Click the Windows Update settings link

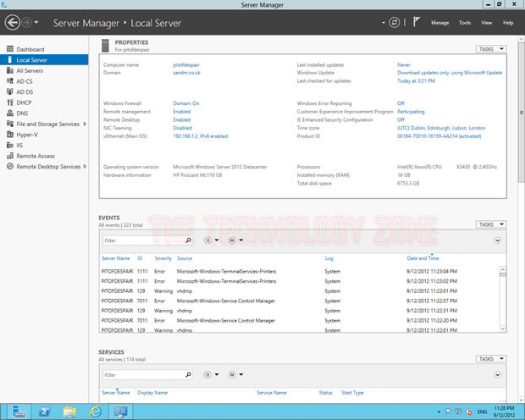click(x=450, y=73)
